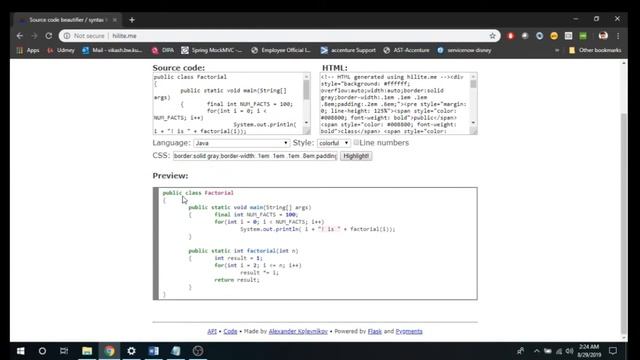Image resolution: width=640 pixels, height=360 pixels.
Task: Open the AST-Accenture bookmark
Action: (x=407, y=50)
